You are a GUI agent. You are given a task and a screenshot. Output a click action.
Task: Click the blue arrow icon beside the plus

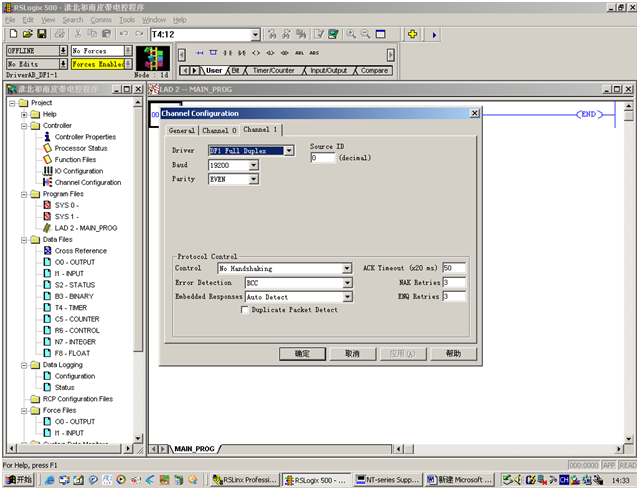[434, 35]
